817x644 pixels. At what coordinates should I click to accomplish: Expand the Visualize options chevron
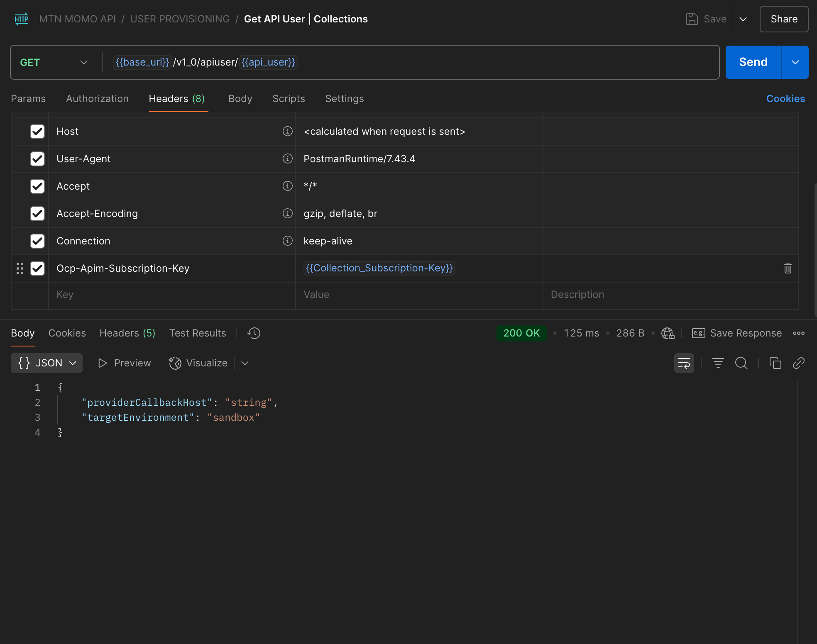click(x=245, y=363)
